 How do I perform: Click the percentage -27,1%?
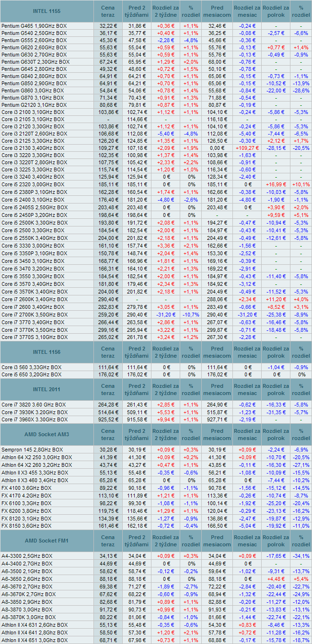point(300,464)
